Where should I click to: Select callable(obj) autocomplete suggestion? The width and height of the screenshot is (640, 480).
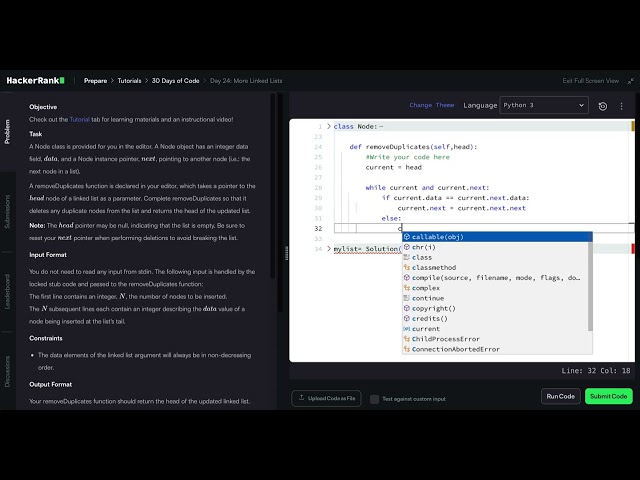coord(497,237)
